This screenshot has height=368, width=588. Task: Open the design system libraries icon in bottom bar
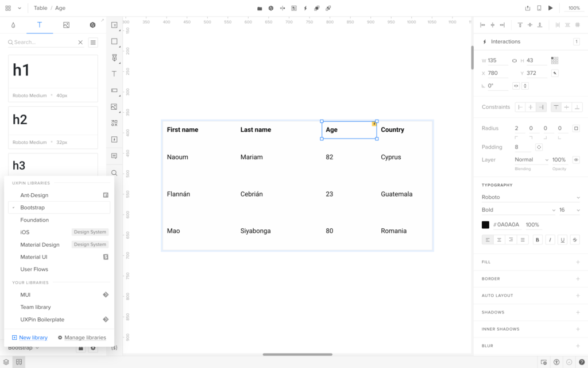pos(19,362)
